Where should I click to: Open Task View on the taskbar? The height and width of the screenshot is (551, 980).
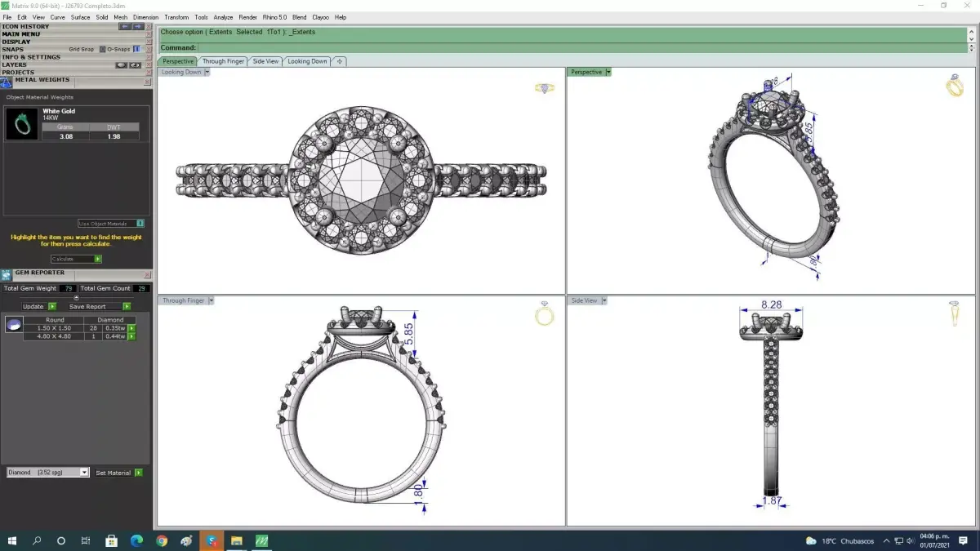86,540
